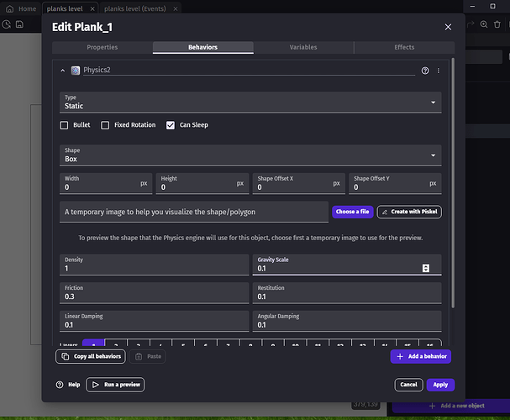This screenshot has height=420, width=510.
Task: Click the Restitution input field
Action: pos(347,293)
